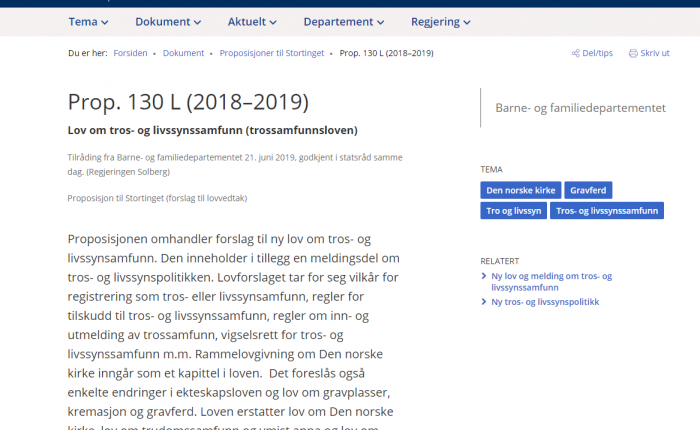Click the share icon beside Del/tips
The width and height of the screenshot is (700, 430).
pyautogui.click(x=575, y=53)
